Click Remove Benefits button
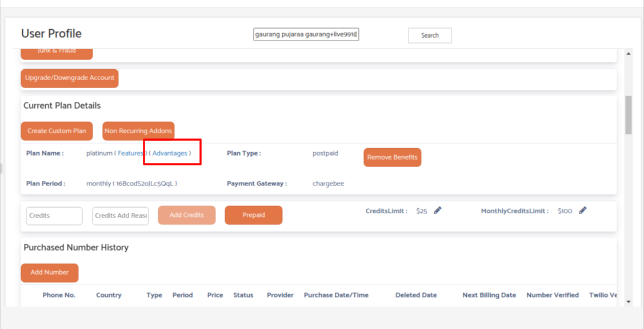This screenshot has width=644, height=329. click(392, 157)
